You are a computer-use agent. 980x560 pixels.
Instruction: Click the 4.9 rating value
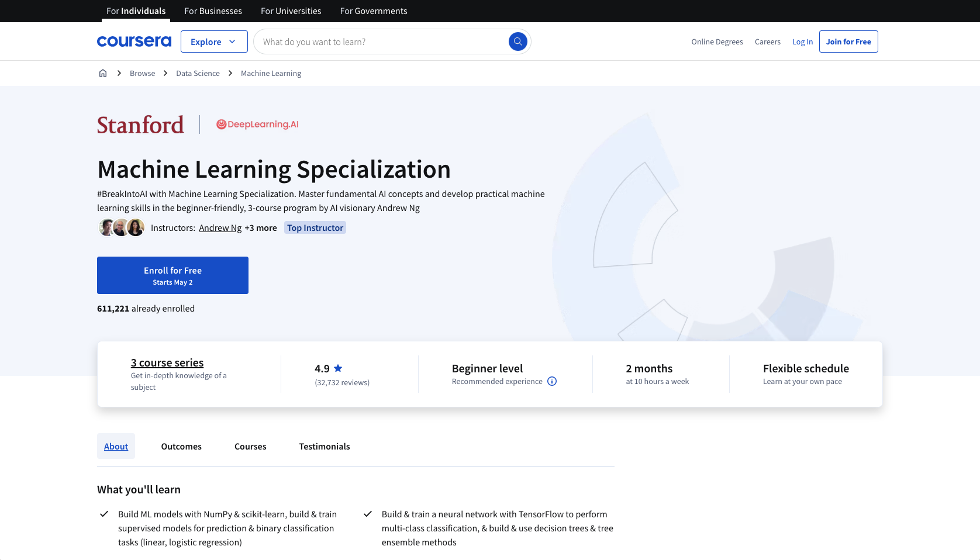pos(322,368)
